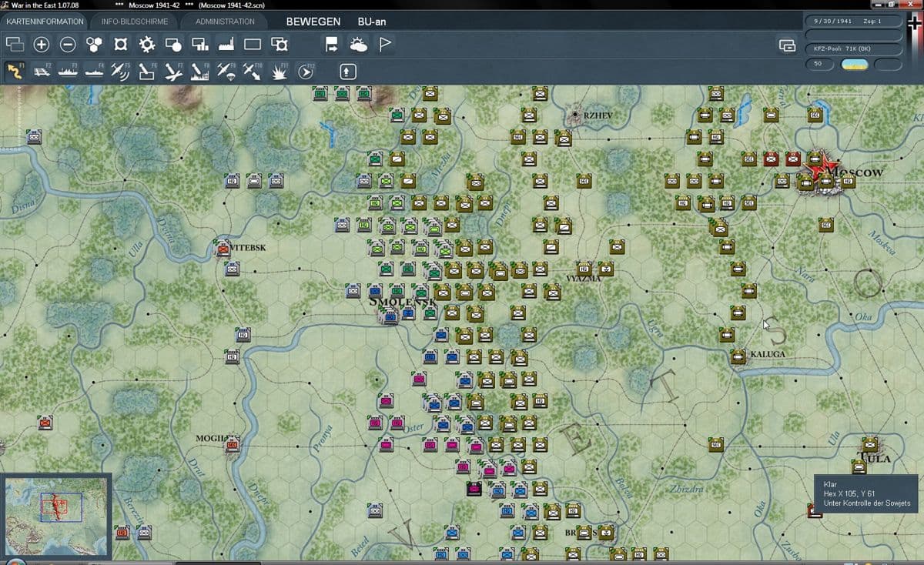Select the black-highlighted magenta unit counter
The image size is (924, 565).
(474, 488)
